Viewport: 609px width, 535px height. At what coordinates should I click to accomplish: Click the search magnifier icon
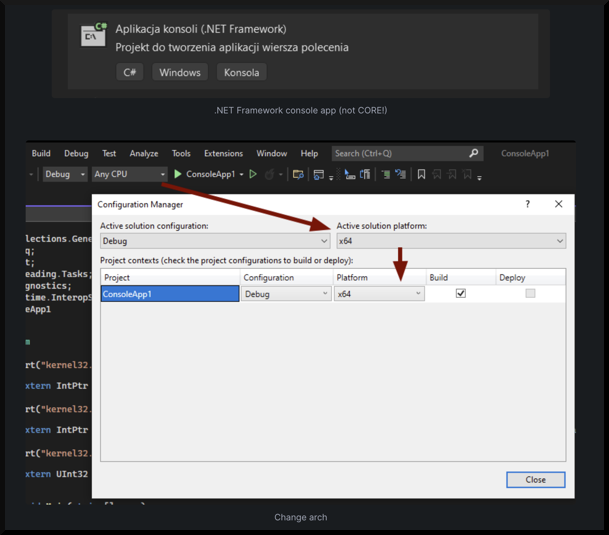(473, 153)
